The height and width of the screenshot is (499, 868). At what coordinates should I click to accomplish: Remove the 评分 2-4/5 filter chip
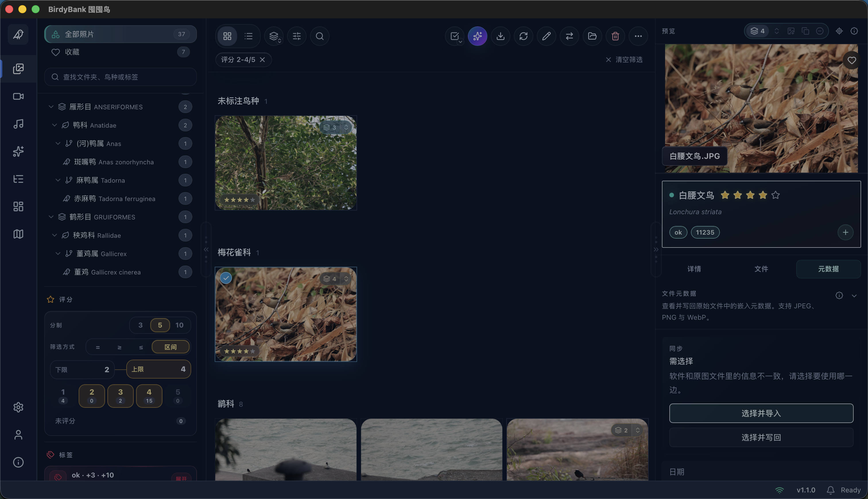(x=262, y=60)
